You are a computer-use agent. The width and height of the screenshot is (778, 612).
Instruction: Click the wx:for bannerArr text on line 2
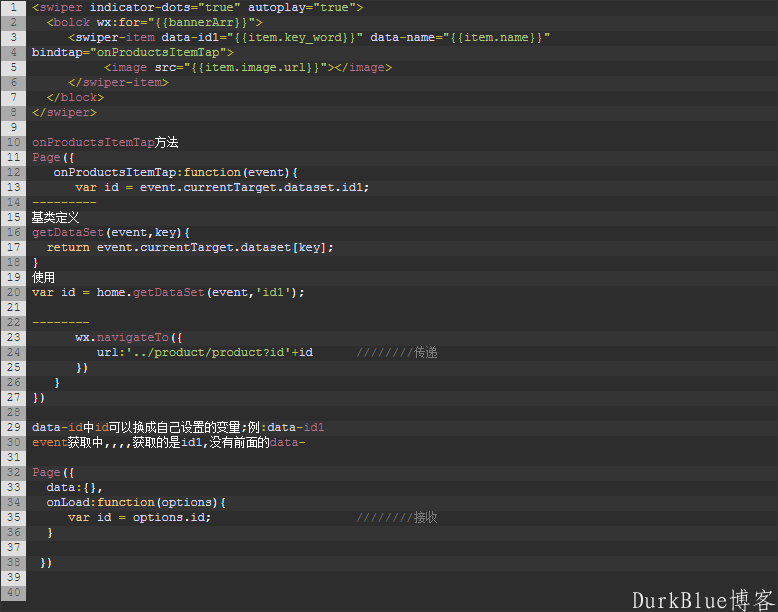[x=180, y=22]
